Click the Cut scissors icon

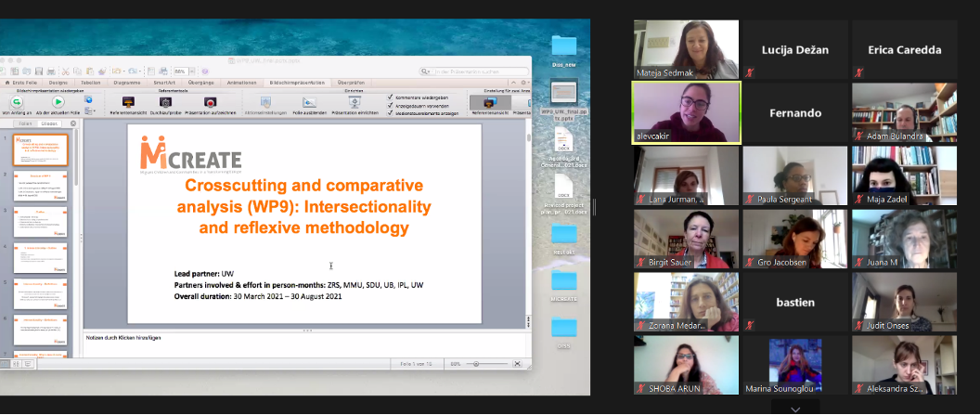click(66, 71)
